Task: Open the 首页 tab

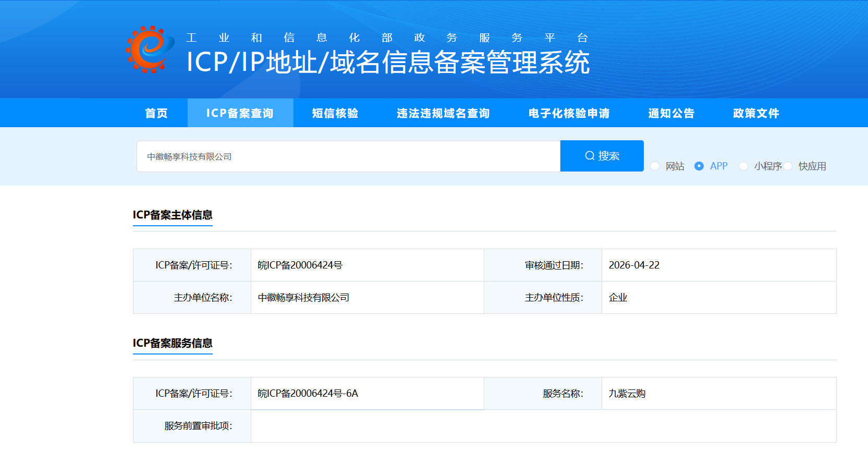Action: (156, 113)
